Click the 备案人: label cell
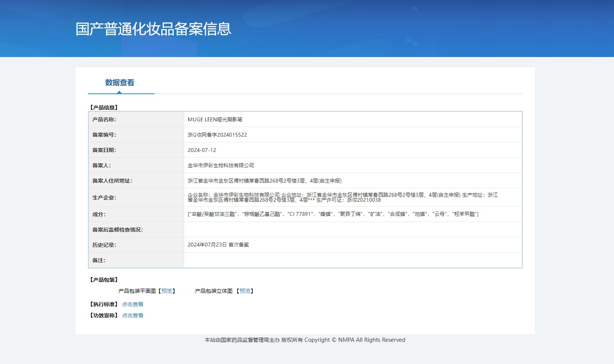Image resolution: width=614 pixels, height=364 pixels. pyautogui.click(x=136, y=165)
